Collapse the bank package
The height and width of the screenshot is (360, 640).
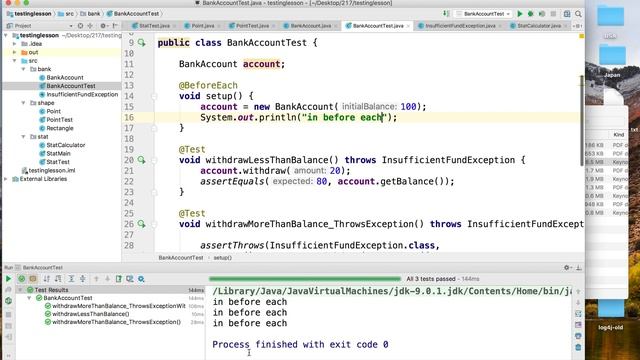point(23,69)
